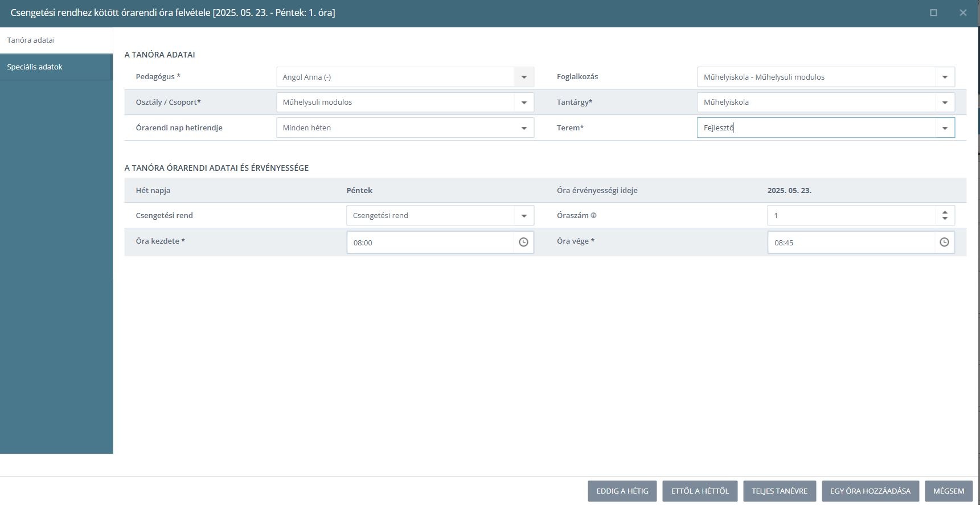Increase the Óraszám value with up arrow

[x=945, y=212]
